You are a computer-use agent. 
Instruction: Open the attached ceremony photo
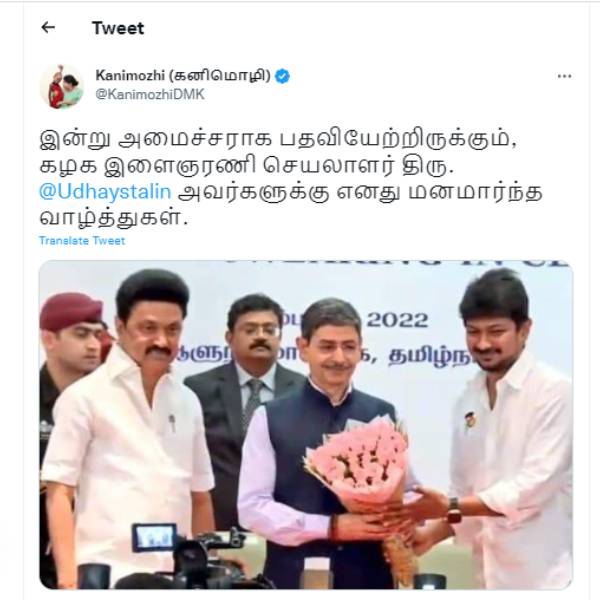(x=306, y=424)
